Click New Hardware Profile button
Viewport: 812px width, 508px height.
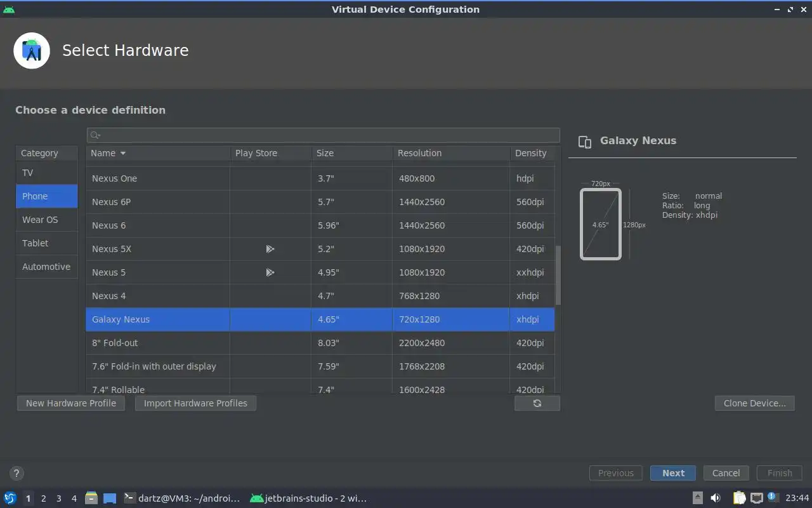coord(71,403)
